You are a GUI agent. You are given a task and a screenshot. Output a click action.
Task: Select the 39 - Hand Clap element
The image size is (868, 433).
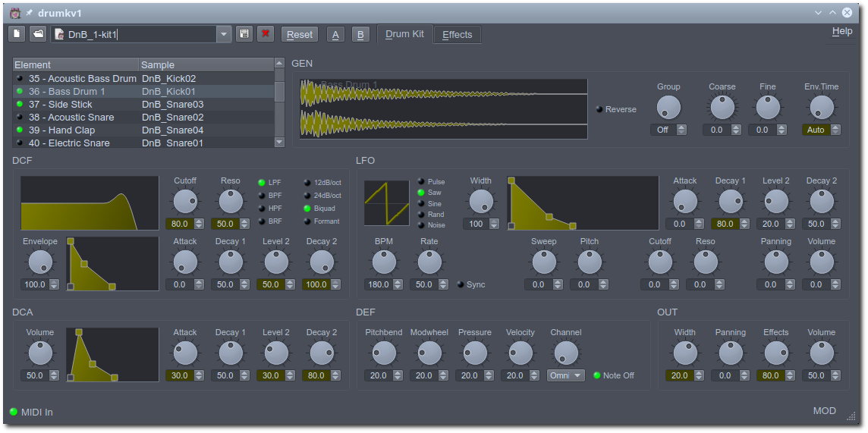click(x=143, y=130)
